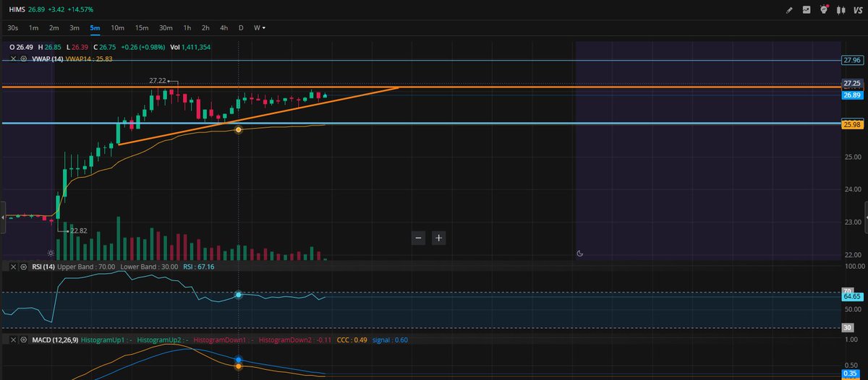The height and width of the screenshot is (380, 868).
Task: Open RSI (14) indicator settings label
Action: [x=43, y=267]
